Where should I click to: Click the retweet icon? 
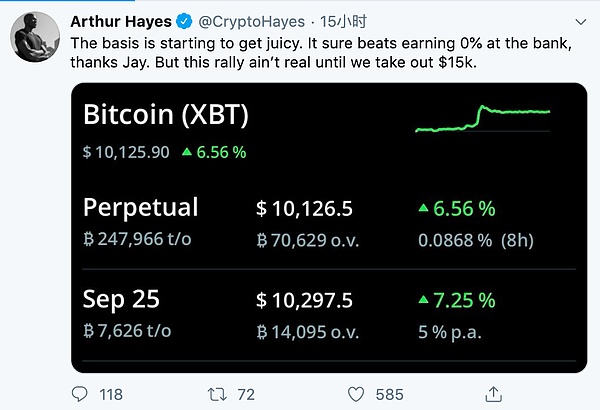tap(217, 393)
